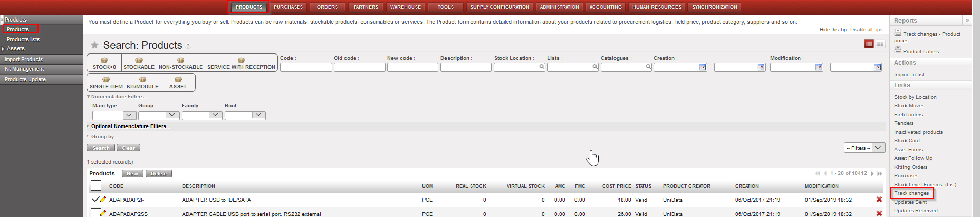Open the Stock Location search magnifier

(x=542, y=67)
